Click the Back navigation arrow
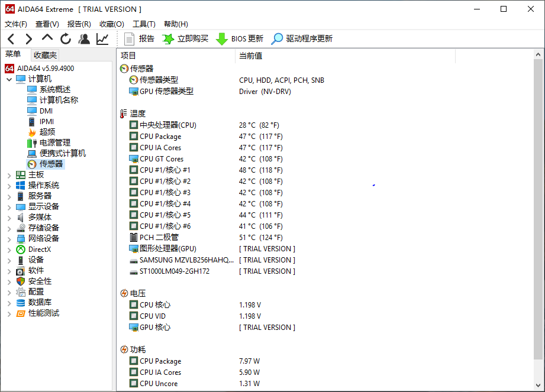Image resolution: width=545 pixels, height=392 pixels. tap(11, 39)
